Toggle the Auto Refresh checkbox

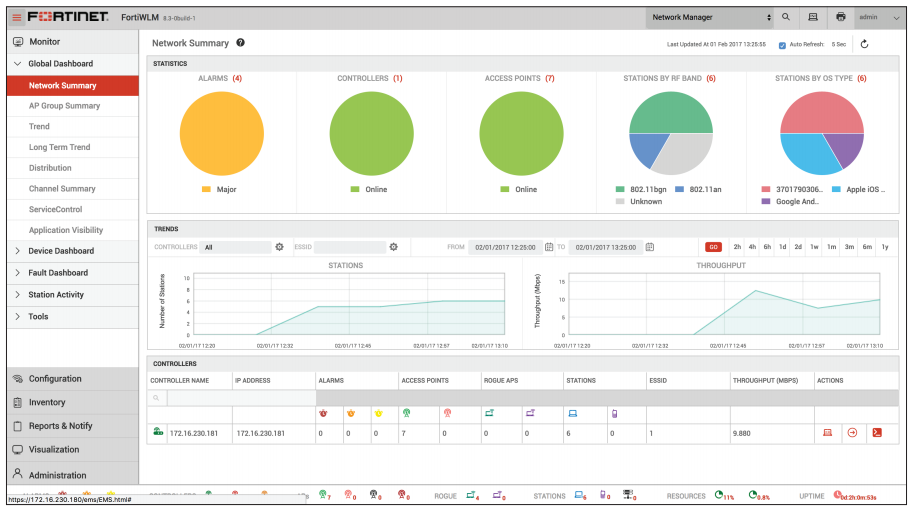coord(782,45)
